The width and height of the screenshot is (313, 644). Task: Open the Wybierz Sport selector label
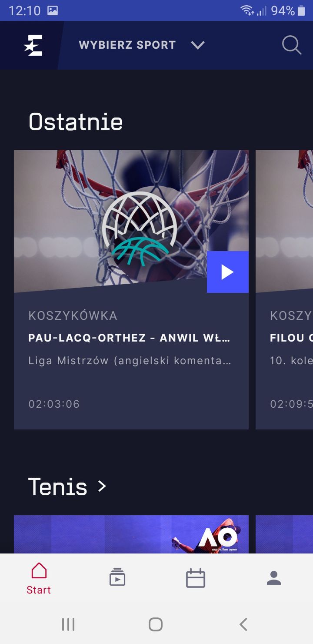click(x=127, y=45)
